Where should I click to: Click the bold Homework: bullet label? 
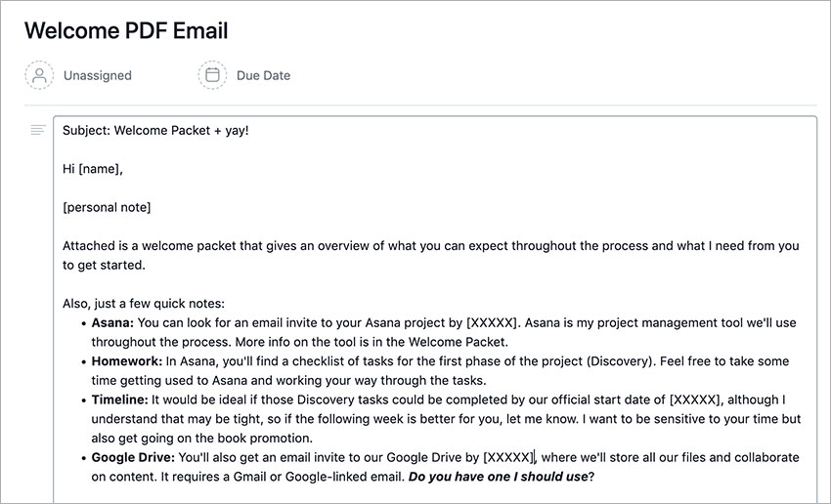pos(127,361)
